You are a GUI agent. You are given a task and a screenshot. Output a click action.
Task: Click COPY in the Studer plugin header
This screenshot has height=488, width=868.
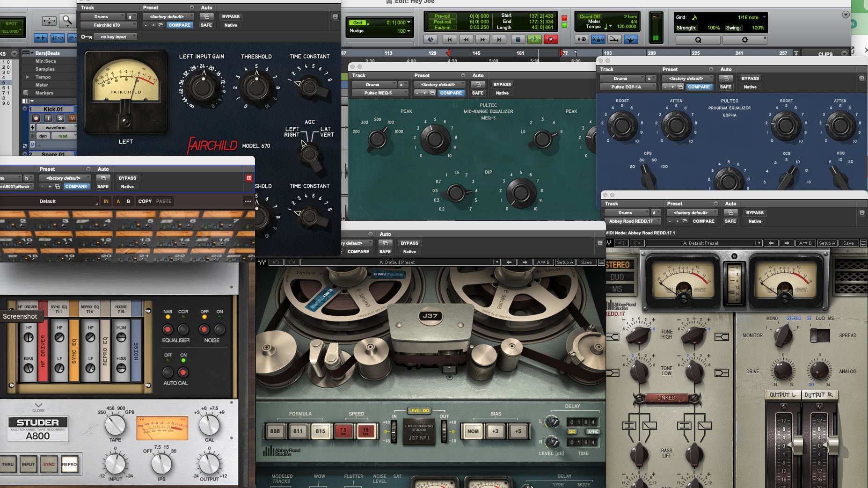coord(145,201)
